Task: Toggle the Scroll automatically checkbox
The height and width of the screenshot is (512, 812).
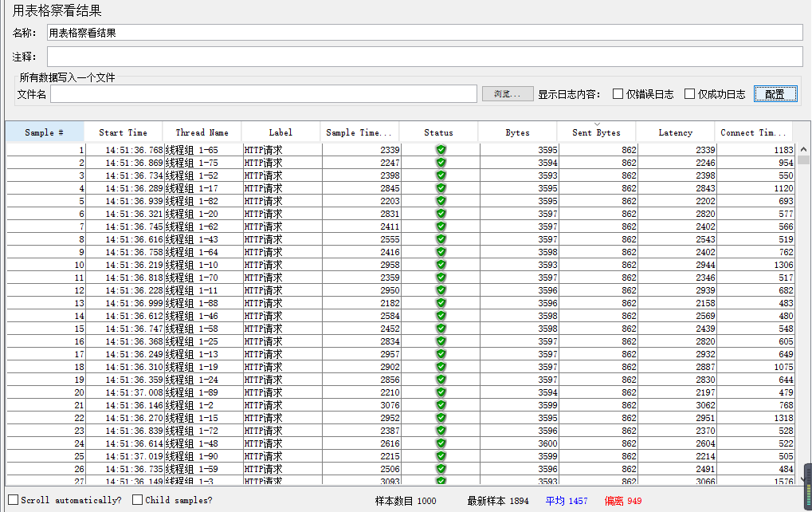Action: click(x=14, y=499)
